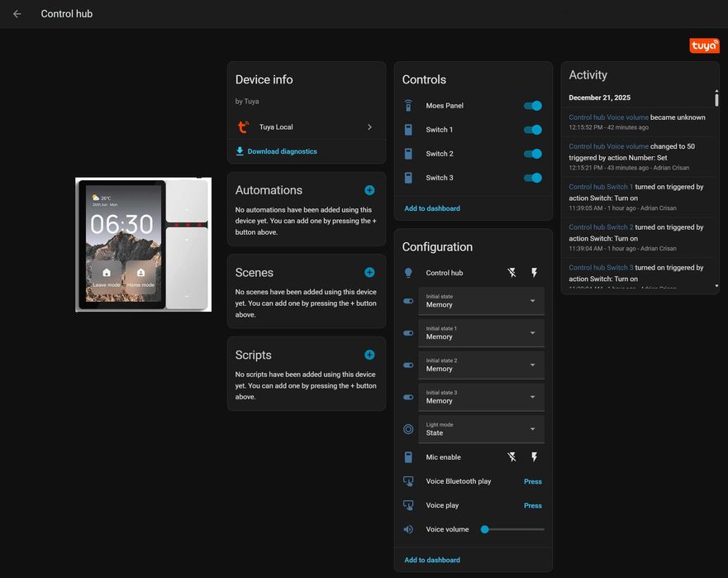
Task: Open the Initial state dropdown
Action: click(x=481, y=301)
